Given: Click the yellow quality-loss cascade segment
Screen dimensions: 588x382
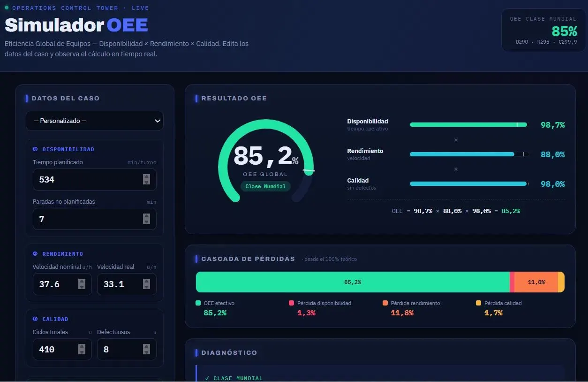Looking at the screenshot, I should pyautogui.click(x=561, y=282).
